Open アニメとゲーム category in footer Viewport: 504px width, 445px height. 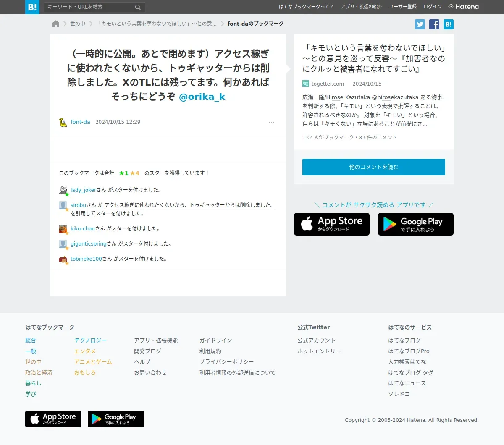[93, 362]
